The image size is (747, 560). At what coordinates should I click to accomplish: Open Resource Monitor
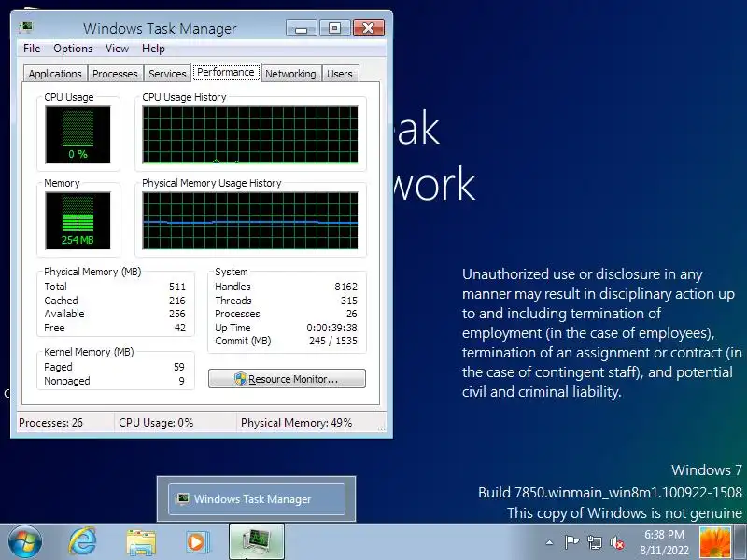coord(287,379)
